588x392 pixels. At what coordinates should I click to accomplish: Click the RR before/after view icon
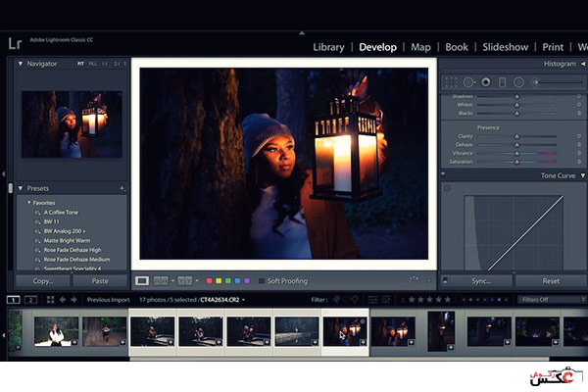161,280
